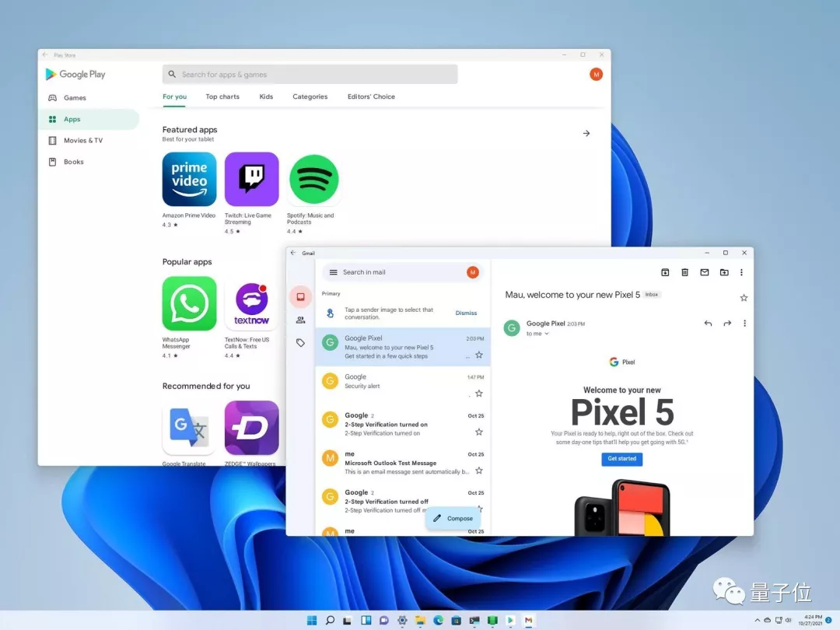
Task: Click Play Store account avatar M
Action: coord(596,75)
